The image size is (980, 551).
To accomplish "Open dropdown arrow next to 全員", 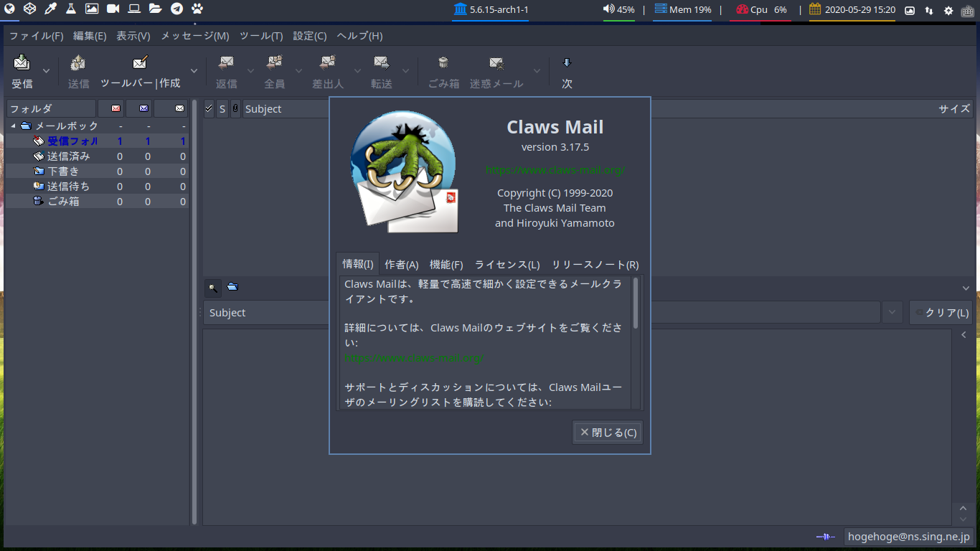I will [298, 71].
